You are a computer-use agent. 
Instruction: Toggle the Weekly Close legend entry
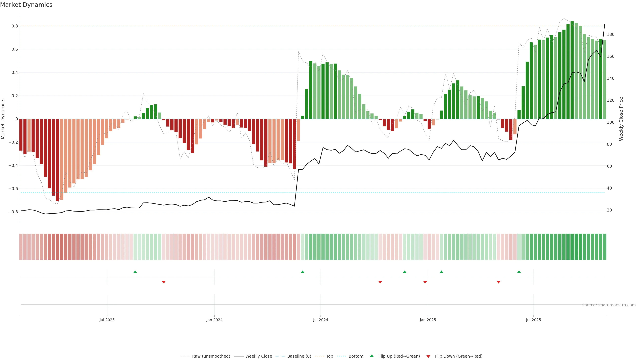click(x=258, y=356)
